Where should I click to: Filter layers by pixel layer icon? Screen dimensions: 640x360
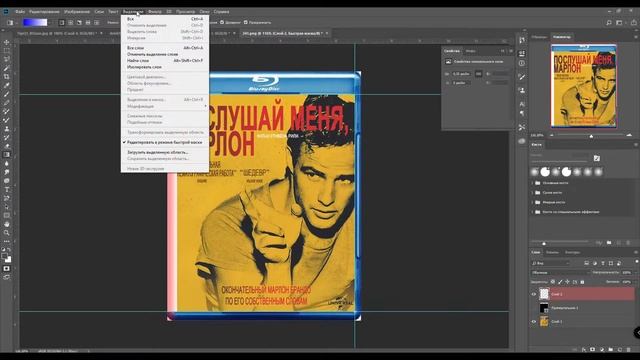pos(587,263)
